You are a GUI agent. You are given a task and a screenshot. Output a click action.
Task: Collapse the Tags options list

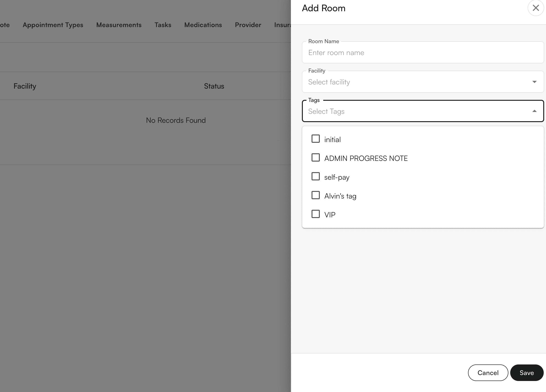tap(535, 111)
